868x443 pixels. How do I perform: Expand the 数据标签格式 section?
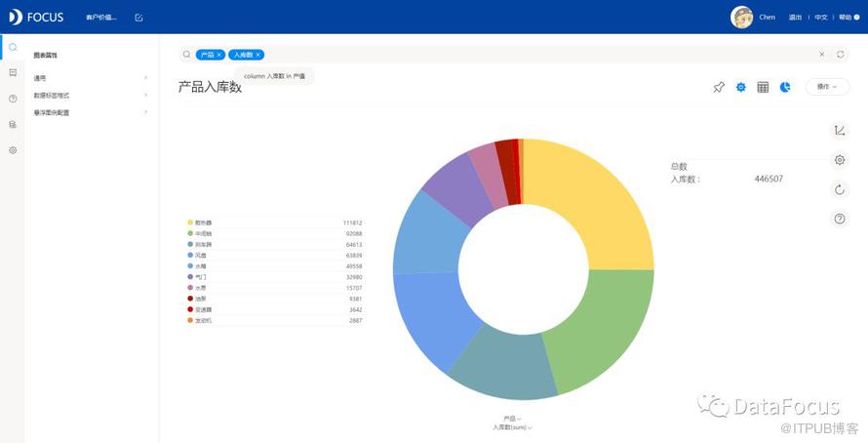click(x=91, y=96)
